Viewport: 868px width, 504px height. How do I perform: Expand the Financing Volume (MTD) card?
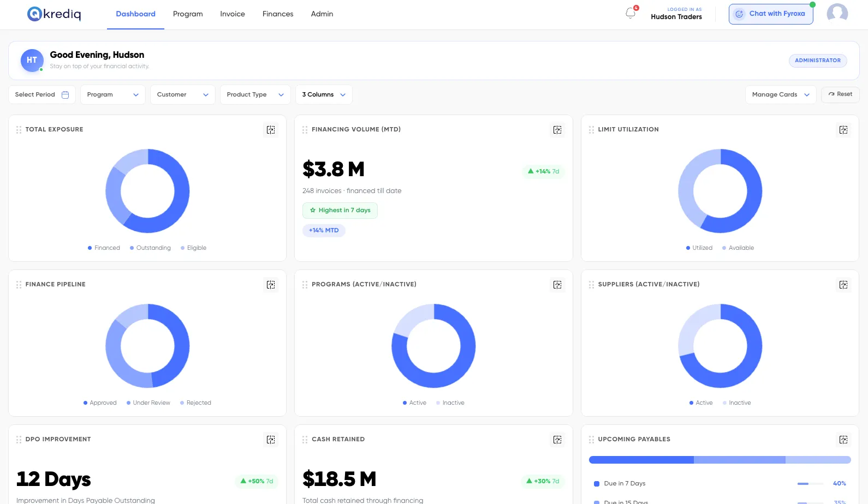pos(557,130)
